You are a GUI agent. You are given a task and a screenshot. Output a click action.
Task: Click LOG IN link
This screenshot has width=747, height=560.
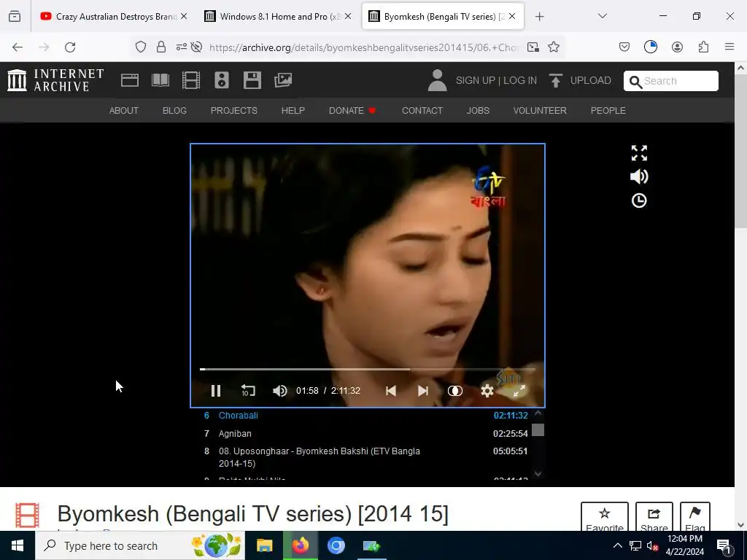click(519, 80)
